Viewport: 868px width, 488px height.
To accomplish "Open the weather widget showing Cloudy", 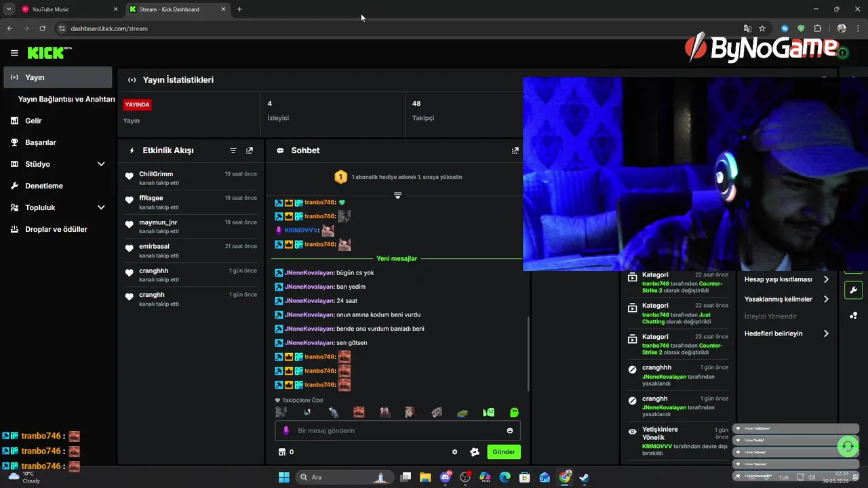I will [x=24, y=477].
